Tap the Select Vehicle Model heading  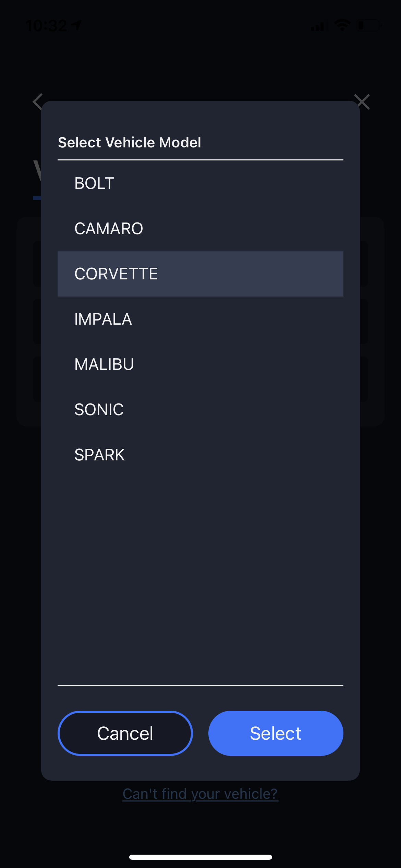pos(129,142)
